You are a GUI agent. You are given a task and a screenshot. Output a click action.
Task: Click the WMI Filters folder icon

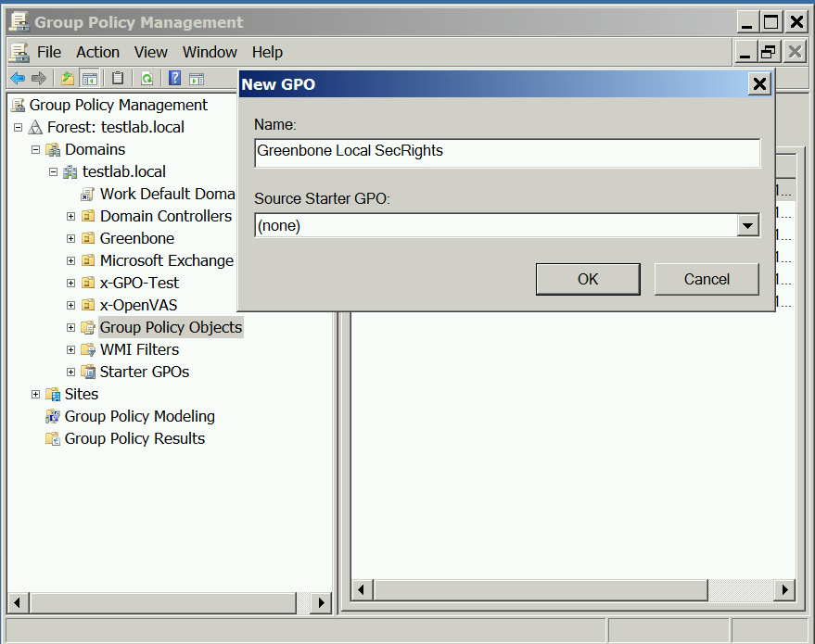click(x=88, y=350)
